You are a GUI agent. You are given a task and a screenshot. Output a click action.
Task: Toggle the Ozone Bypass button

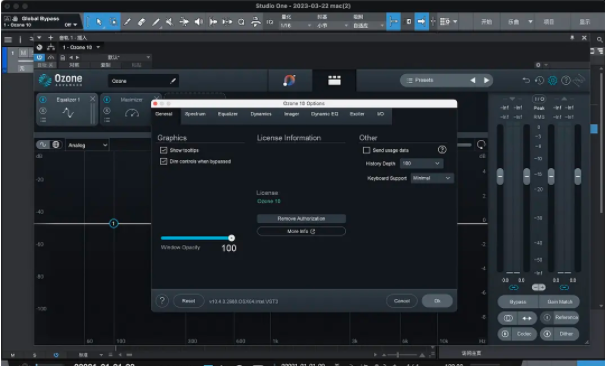coord(517,302)
